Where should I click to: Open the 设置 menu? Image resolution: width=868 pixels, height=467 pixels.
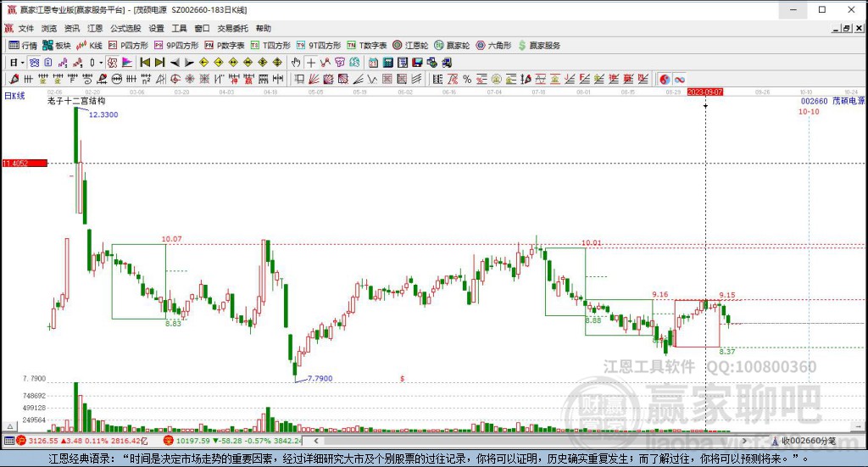pos(156,28)
